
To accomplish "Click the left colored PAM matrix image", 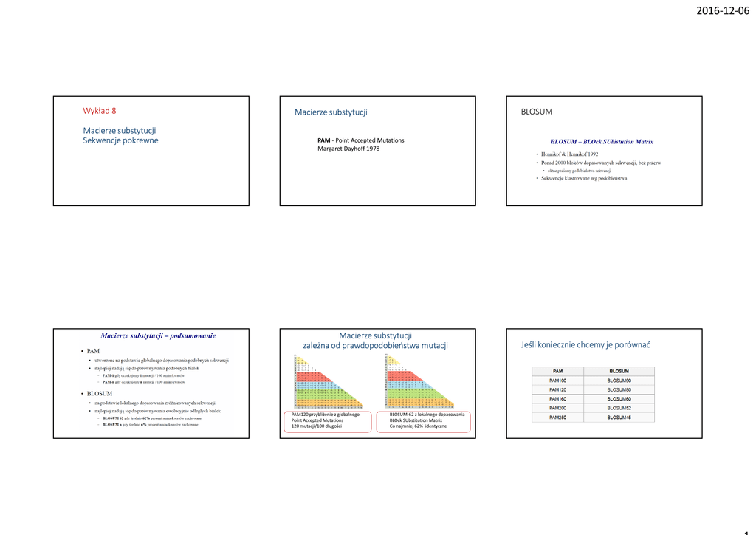I will pos(326,381).
